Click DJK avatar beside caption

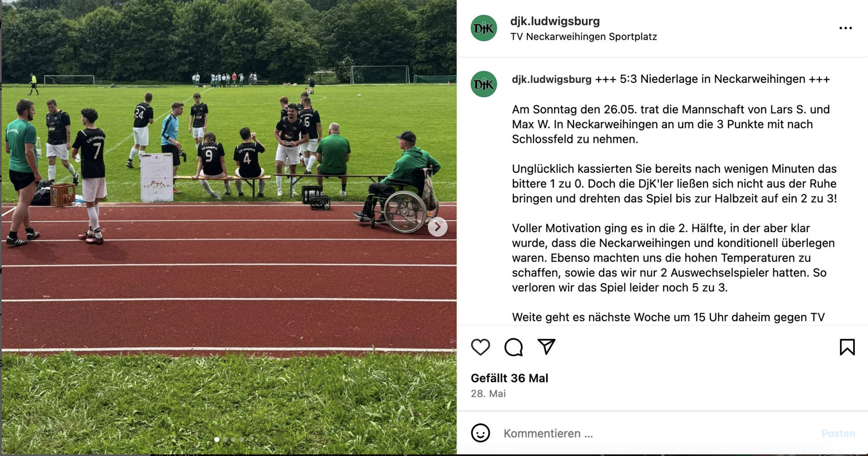pos(484,84)
